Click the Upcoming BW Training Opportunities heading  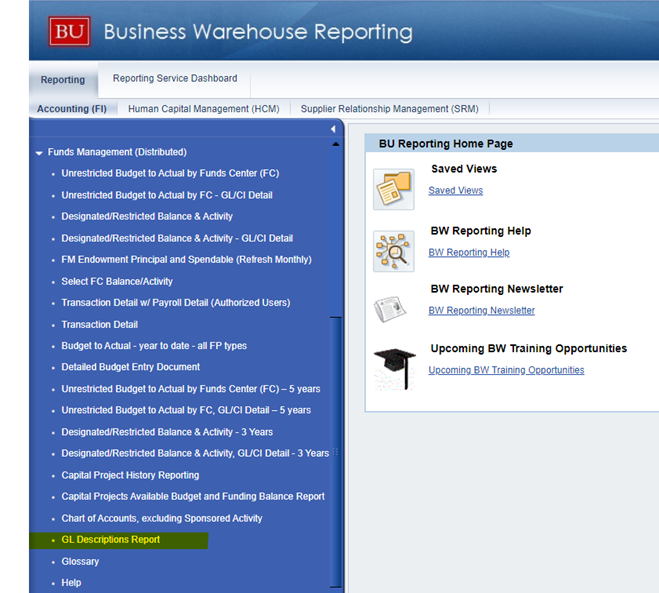[x=529, y=348]
